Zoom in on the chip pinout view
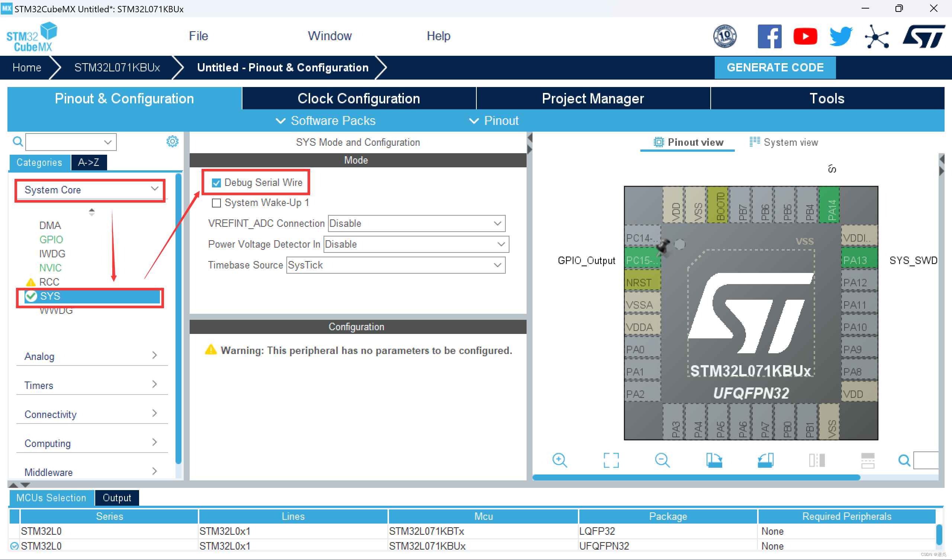 tap(560, 460)
